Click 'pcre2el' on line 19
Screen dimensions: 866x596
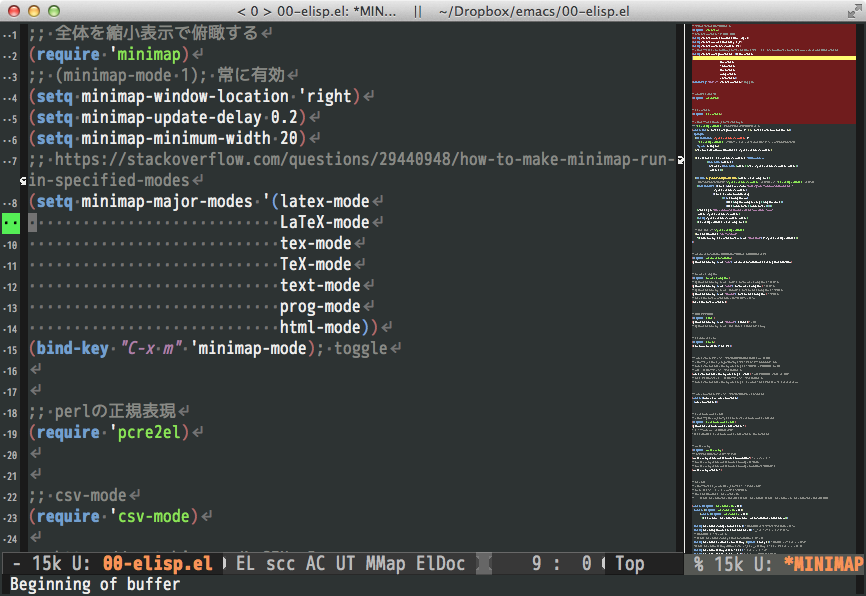[x=149, y=433]
